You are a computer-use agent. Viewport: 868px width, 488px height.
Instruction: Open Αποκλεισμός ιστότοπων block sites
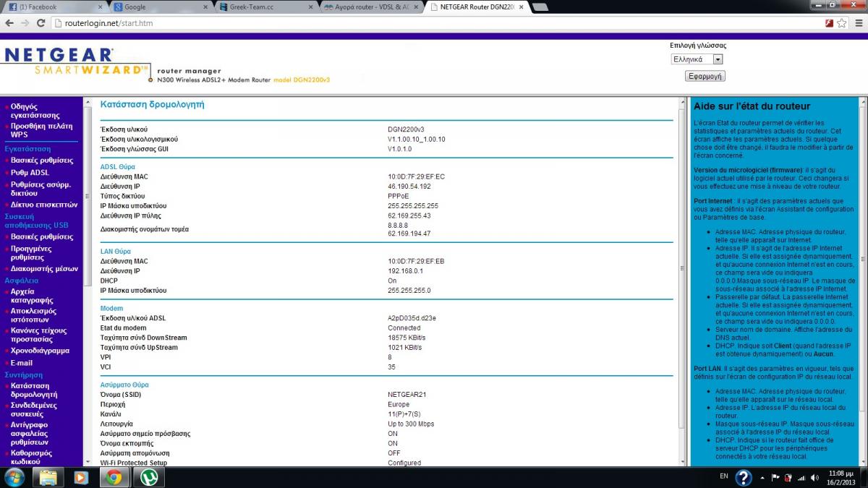[33, 315]
